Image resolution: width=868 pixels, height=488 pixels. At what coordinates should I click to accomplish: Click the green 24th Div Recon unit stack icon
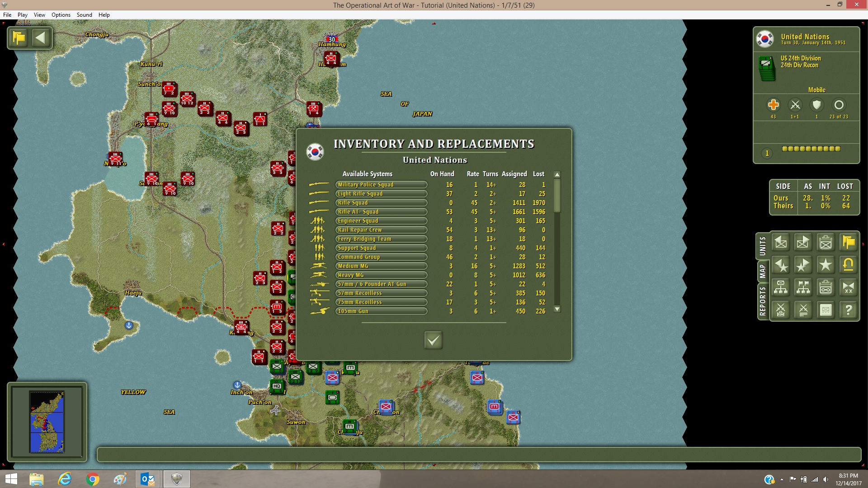(767, 69)
